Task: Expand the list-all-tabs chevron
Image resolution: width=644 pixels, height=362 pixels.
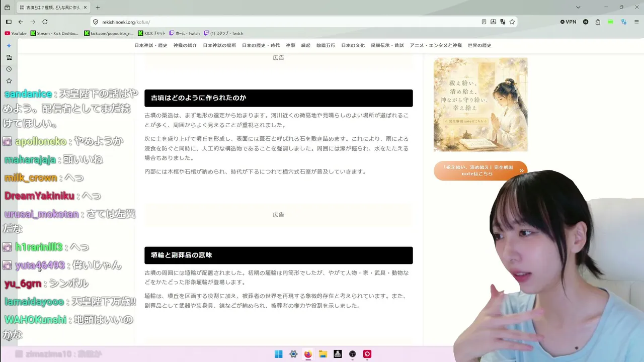Action: tap(578, 8)
